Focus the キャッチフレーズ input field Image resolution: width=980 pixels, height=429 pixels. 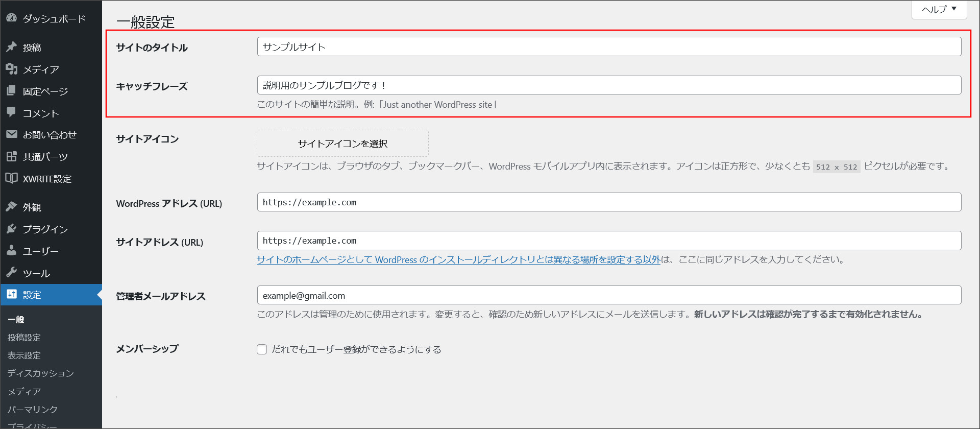pos(609,85)
